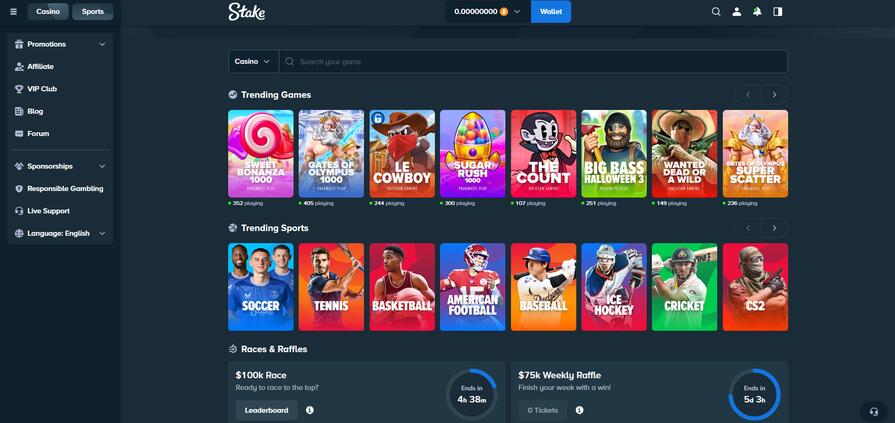This screenshot has width=895, height=423.
Task: Go to next Trending Games page
Action: (775, 95)
